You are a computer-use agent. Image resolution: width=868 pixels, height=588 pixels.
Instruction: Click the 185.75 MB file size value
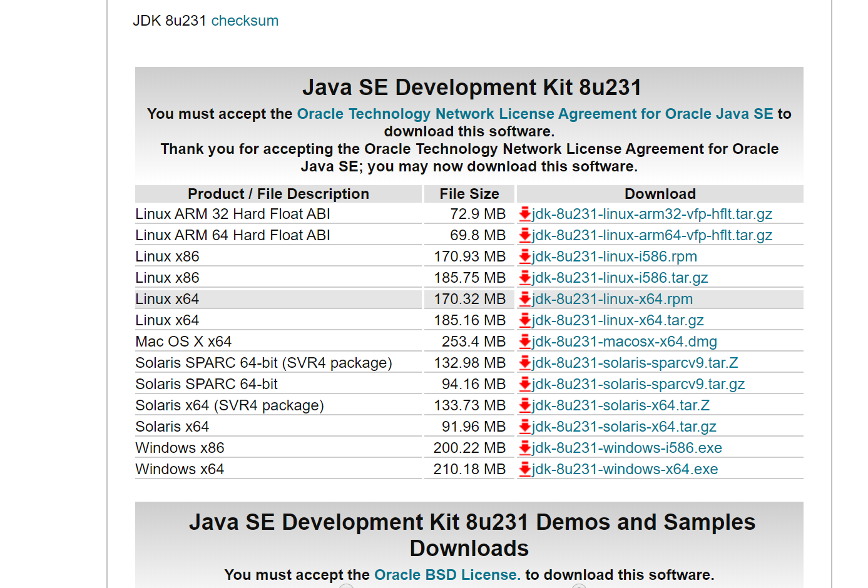tap(470, 278)
